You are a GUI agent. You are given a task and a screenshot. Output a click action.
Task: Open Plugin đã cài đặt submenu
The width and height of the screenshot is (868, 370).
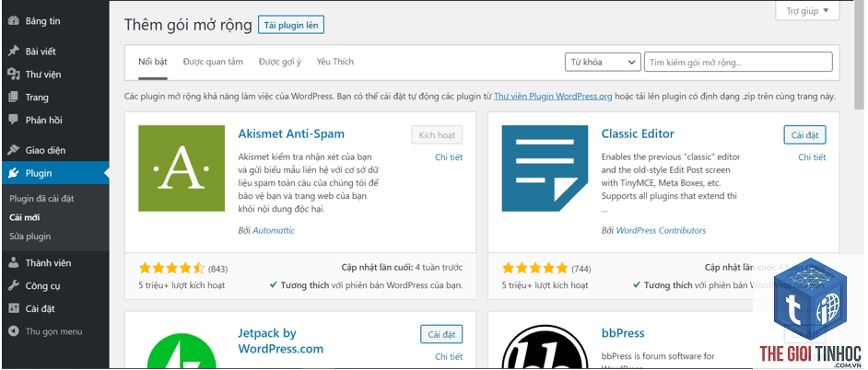[x=41, y=199]
